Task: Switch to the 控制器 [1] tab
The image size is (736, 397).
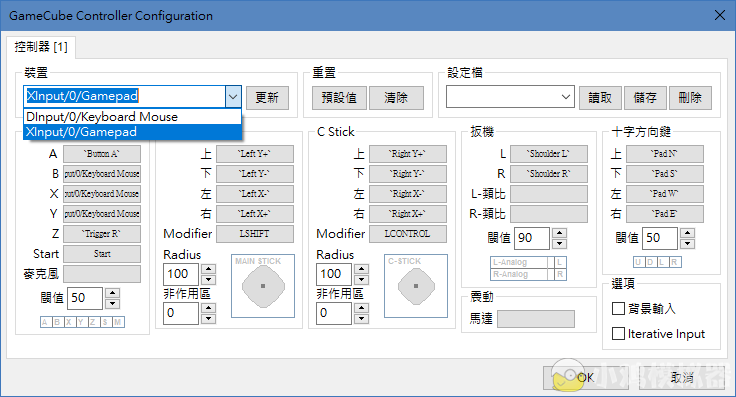Action: pos(41,47)
